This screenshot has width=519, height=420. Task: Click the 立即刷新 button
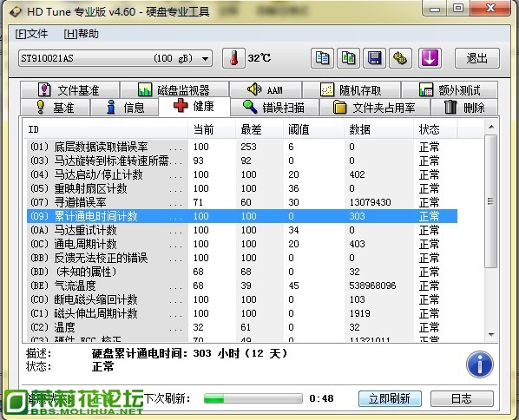tap(390, 398)
